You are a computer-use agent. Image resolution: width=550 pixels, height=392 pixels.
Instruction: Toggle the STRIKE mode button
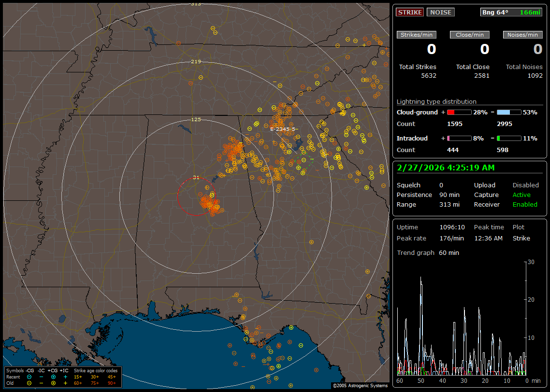(410, 12)
